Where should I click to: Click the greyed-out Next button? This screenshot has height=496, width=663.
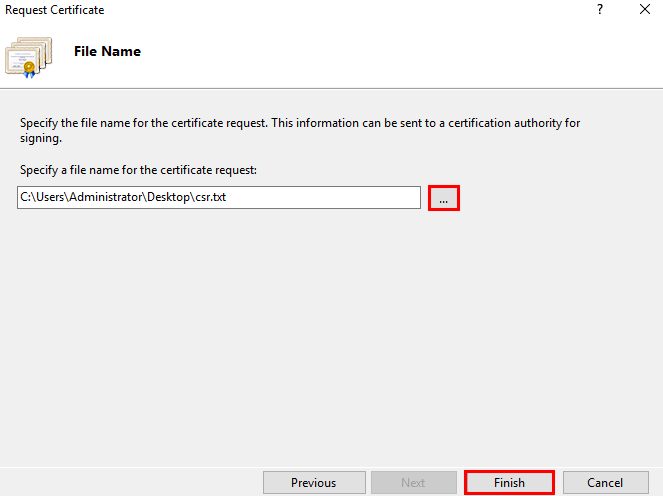[x=414, y=482]
